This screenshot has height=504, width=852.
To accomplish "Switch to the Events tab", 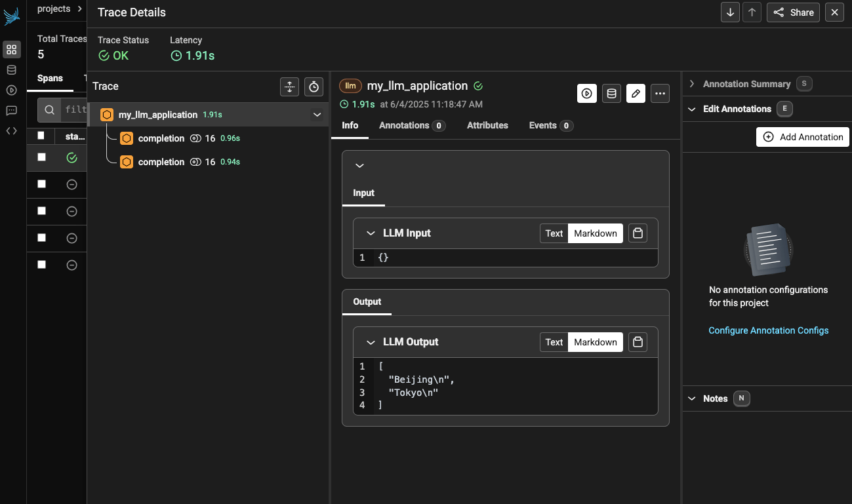I will [x=542, y=125].
